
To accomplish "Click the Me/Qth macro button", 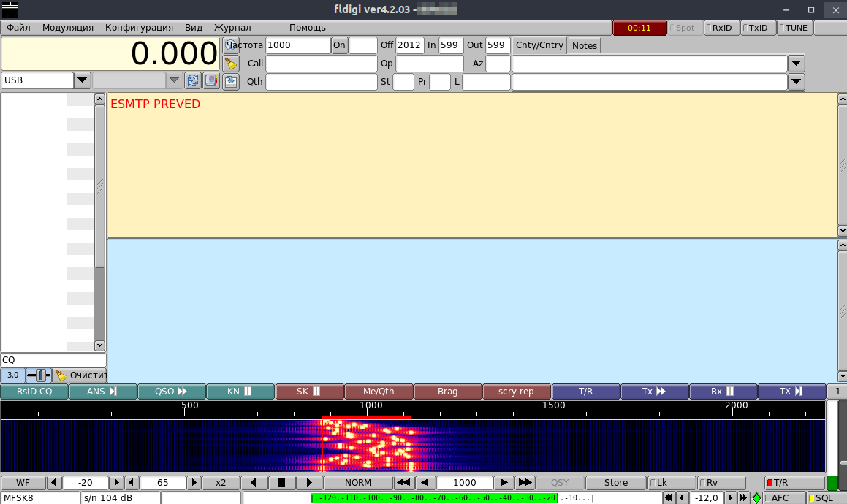I will [379, 392].
